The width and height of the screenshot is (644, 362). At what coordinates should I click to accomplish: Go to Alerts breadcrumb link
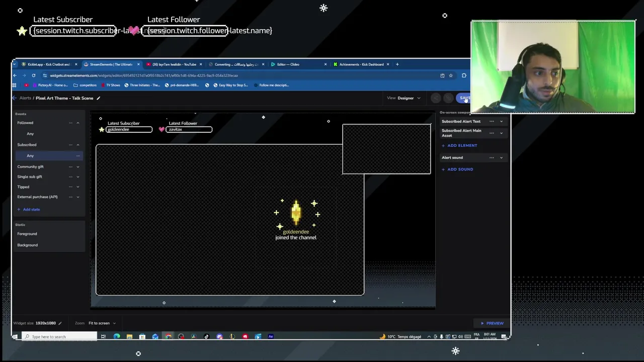pyautogui.click(x=25, y=98)
